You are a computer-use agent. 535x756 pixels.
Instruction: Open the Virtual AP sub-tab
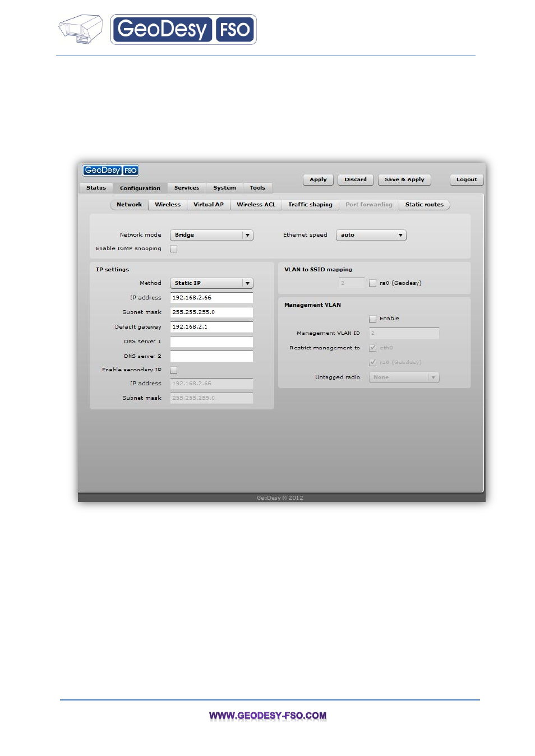pos(209,205)
